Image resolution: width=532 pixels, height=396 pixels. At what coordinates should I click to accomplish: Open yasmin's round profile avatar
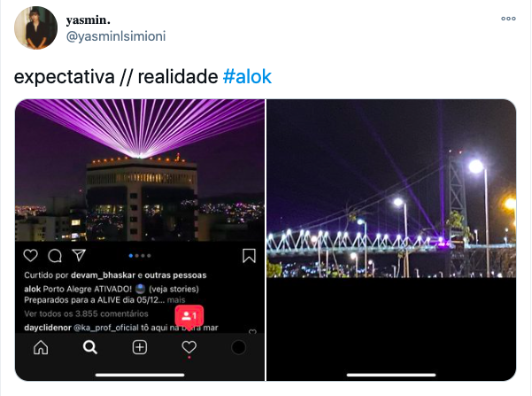pos(36,27)
